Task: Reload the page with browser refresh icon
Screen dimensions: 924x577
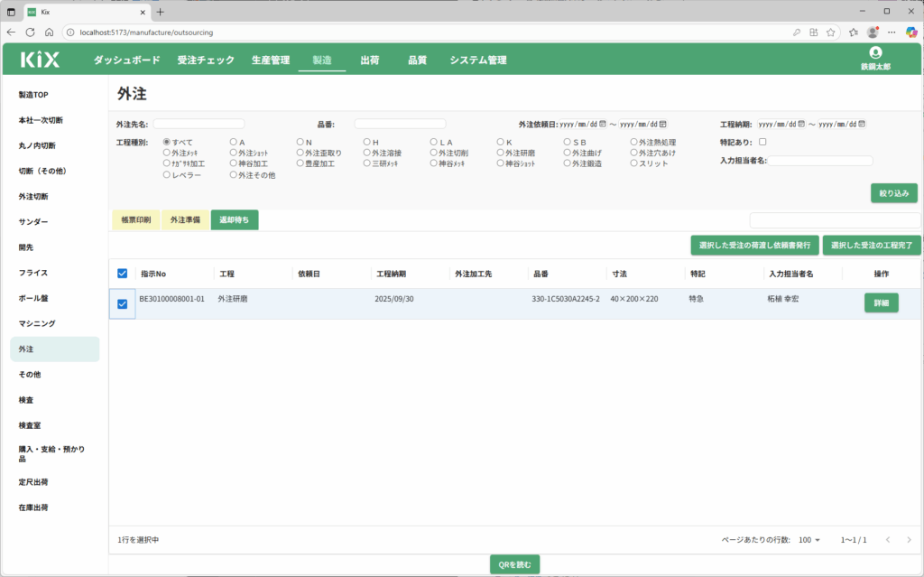Action: [x=30, y=32]
